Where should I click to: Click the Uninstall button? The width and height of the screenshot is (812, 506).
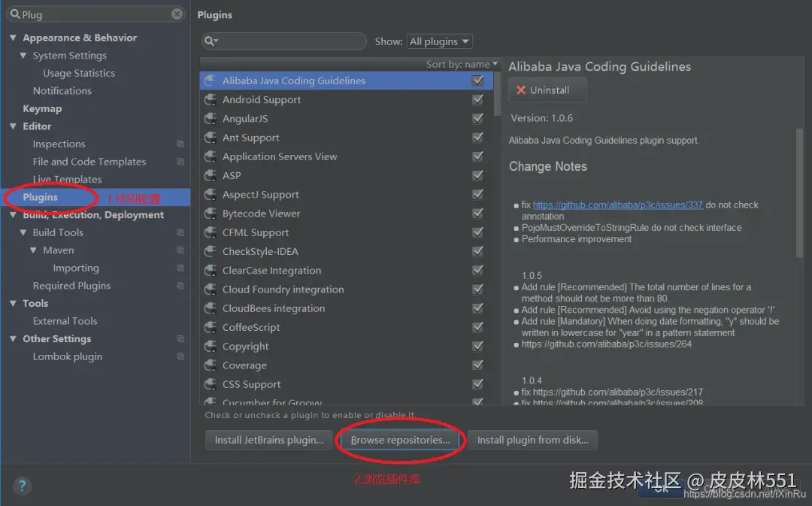pos(547,90)
